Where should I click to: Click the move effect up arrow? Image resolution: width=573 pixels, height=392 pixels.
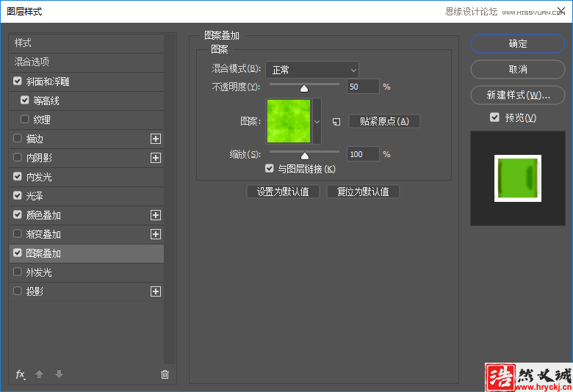(40, 374)
